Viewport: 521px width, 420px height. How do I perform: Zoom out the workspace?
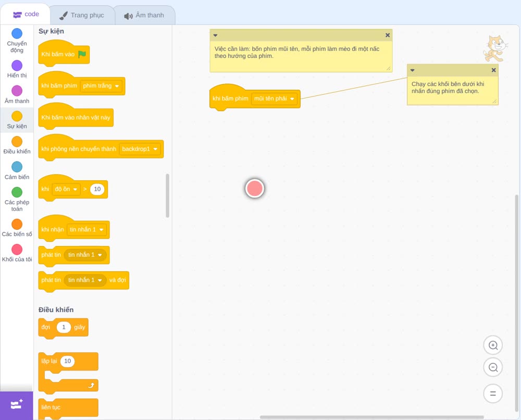coord(493,367)
